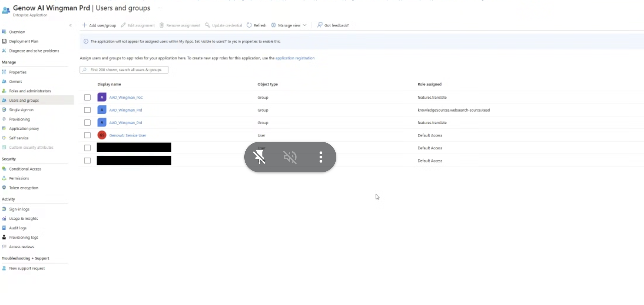Viewport: 644px width, 305px height.
Task: Open AAD_Wingman_Prd link in websearch-source row
Action: pyautogui.click(x=125, y=110)
